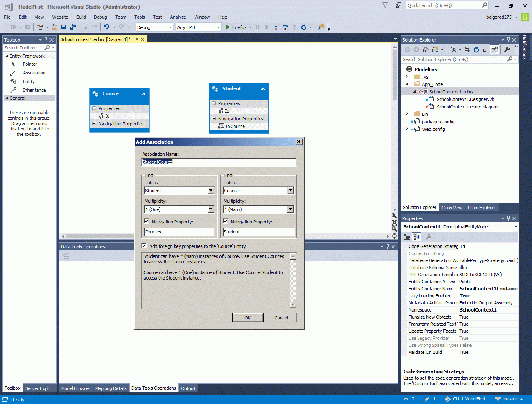Toggle 'Add foreign key properties' checkbox
This screenshot has width=532, height=405.
[144, 246]
